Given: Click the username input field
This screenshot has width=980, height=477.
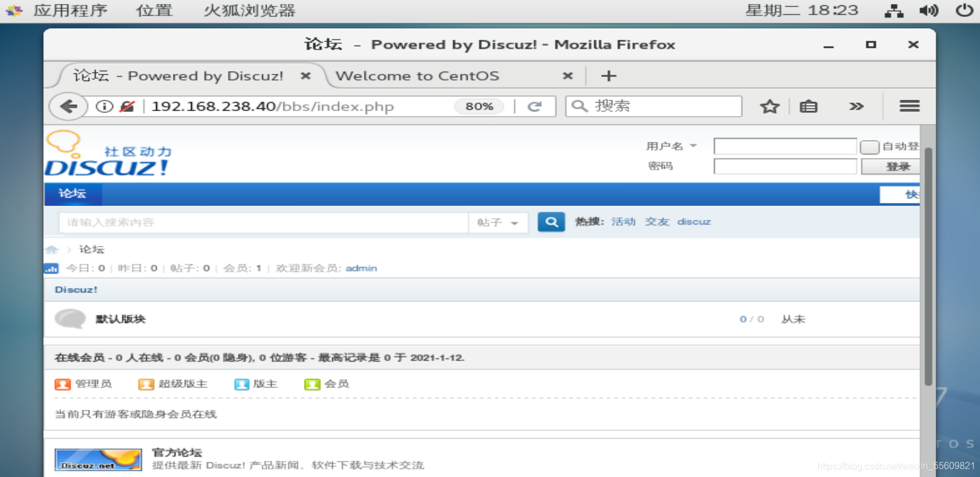Looking at the screenshot, I should tap(785, 146).
